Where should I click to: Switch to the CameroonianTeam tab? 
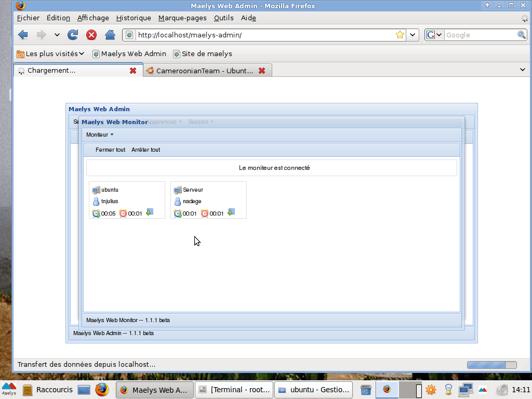pyautogui.click(x=207, y=71)
